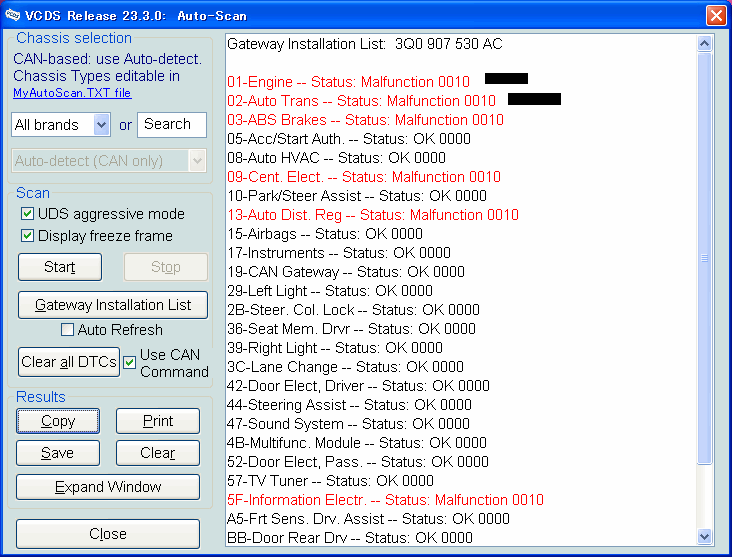
Task: Enable the Auto Refresh checkbox
Action: 68,330
